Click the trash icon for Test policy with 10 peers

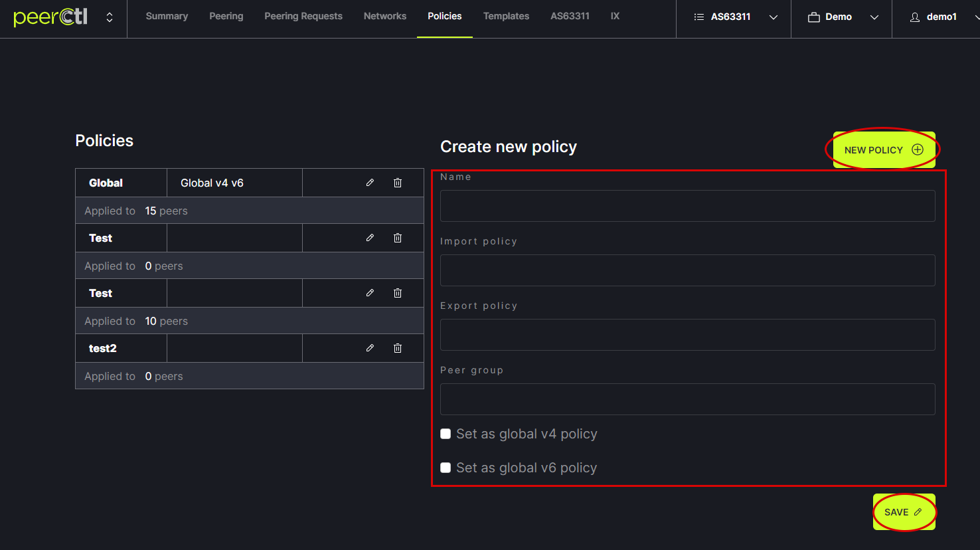(398, 293)
